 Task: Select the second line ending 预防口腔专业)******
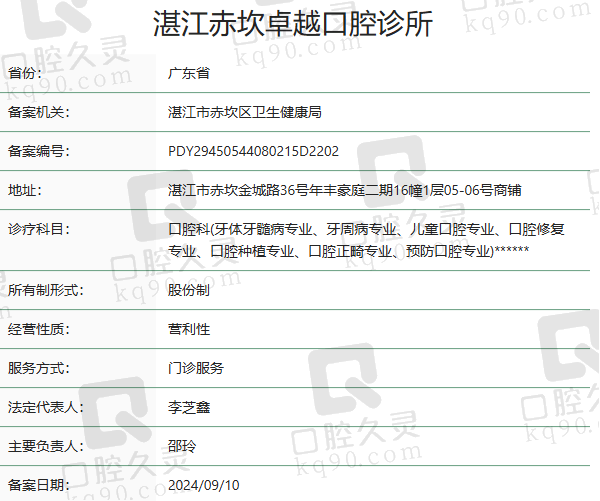349,251
